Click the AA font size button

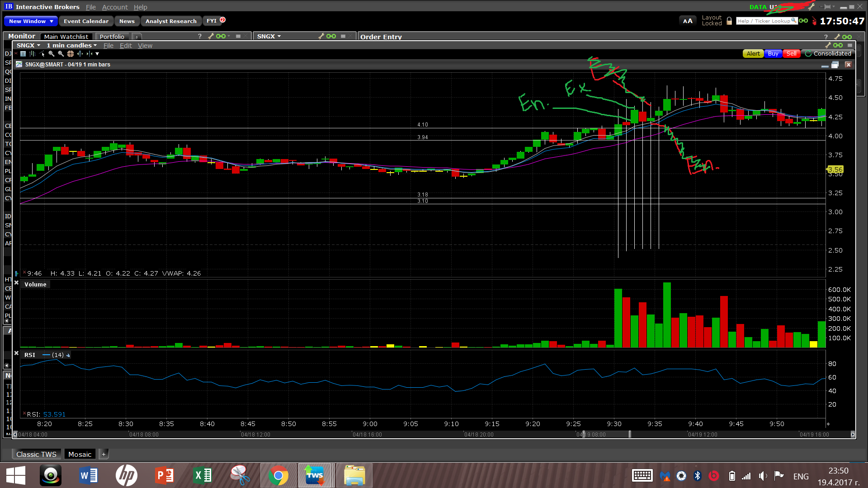click(x=687, y=21)
